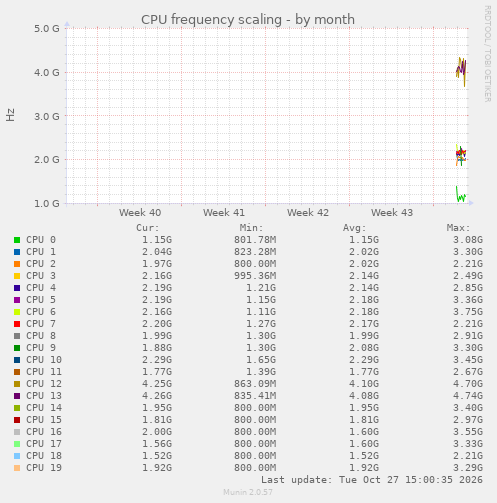
Task: Click CPU 3 minimum value 995.36M
Action: click(x=255, y=276)
